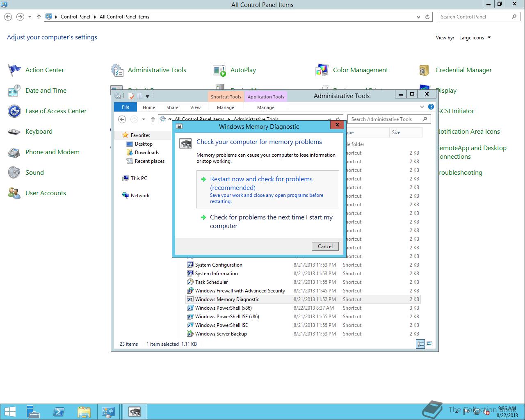Viewport: 525px width, 420px height.
Task: Open Date and Time calendar icon
Action: point(14,91)
